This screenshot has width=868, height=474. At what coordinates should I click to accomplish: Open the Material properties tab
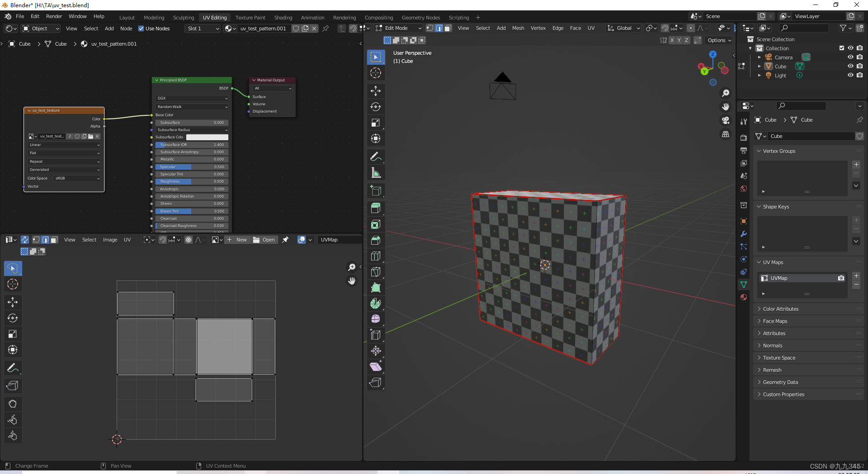[x=744, y=297]
